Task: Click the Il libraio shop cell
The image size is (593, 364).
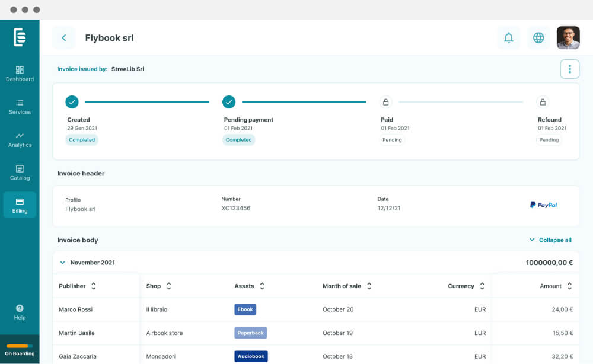Action: pos(157,309)
